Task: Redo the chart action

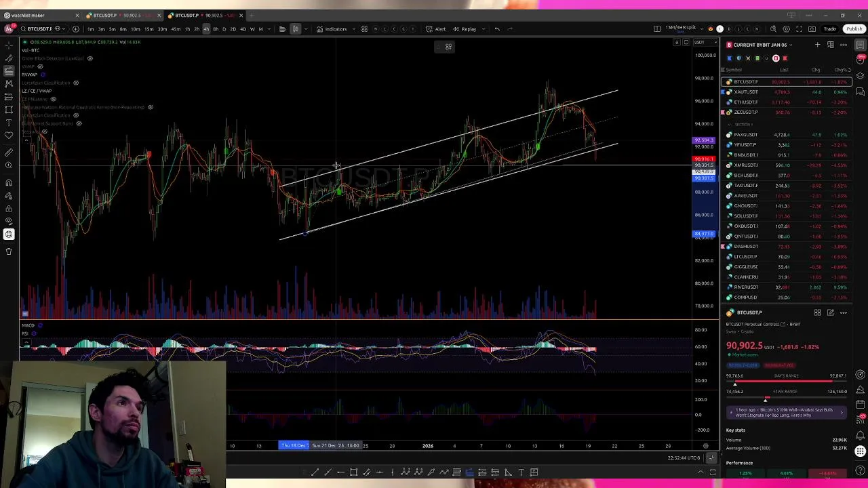Action: click(510, 29)
